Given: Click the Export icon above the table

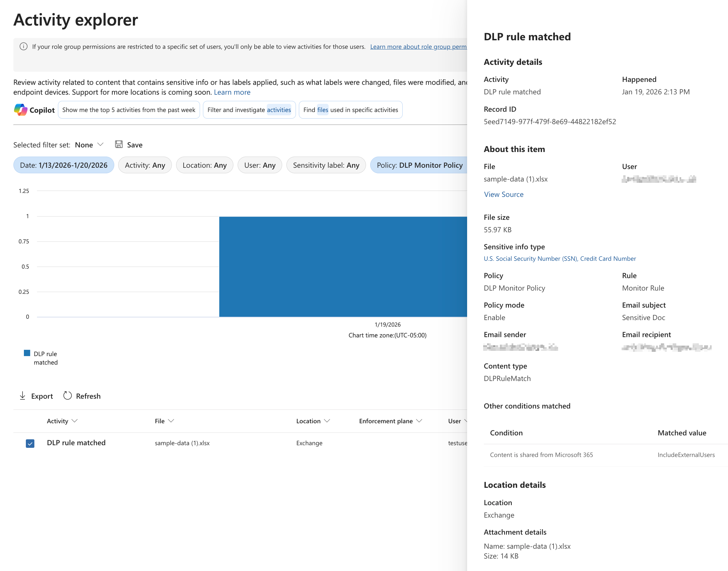Looking at the screenshot, I should click(22, 395).
